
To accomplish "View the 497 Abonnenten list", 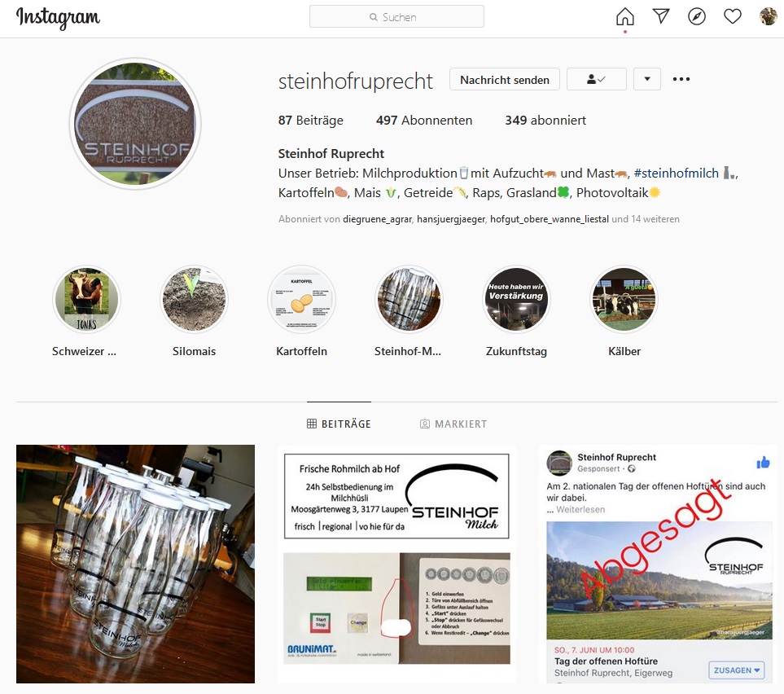I will point(424,121).
